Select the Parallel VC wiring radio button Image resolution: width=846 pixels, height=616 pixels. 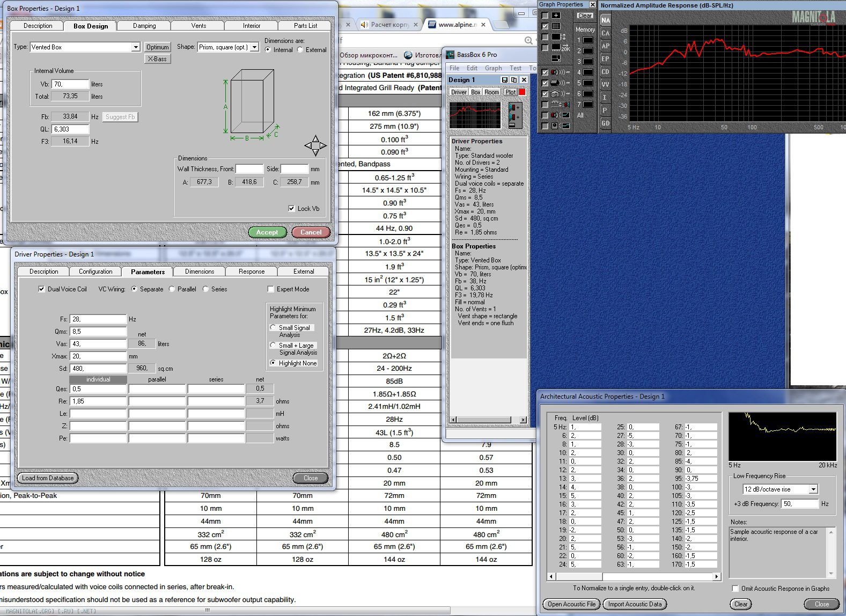(172, 289)
